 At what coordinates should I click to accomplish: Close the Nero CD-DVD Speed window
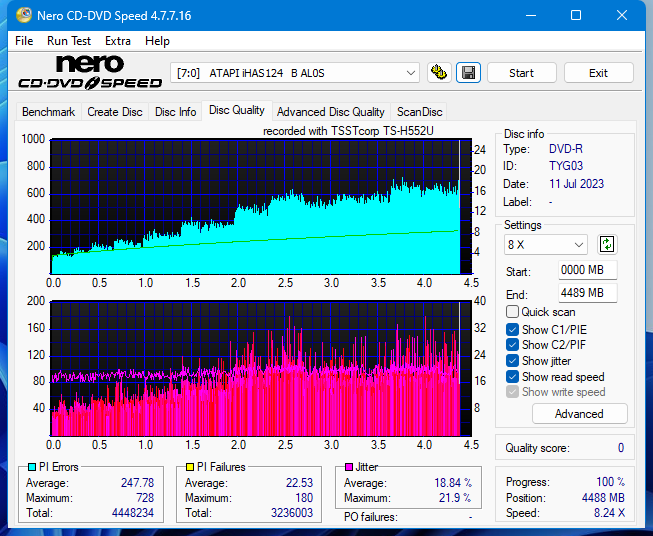coord(622,15)
